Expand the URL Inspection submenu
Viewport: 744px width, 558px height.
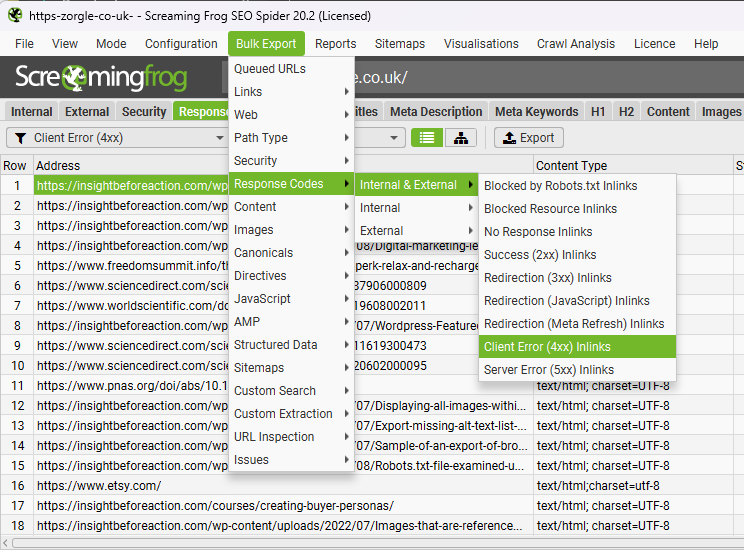pos(291,437)
